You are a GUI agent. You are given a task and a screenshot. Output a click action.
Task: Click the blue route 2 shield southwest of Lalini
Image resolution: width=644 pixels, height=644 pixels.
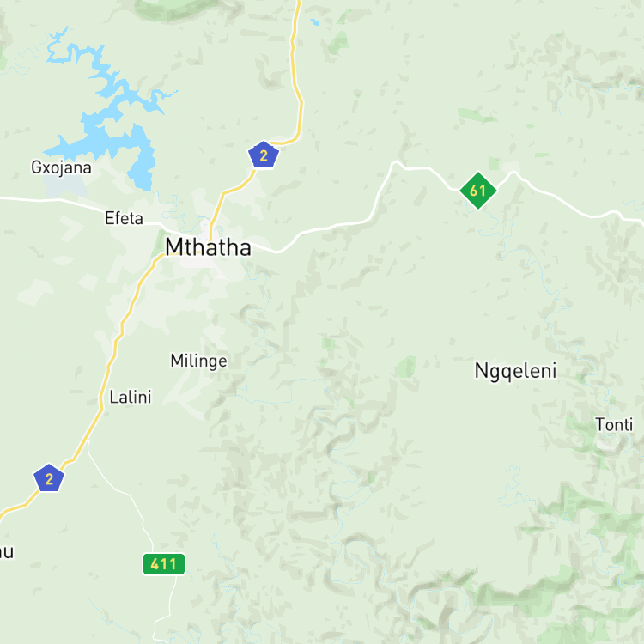click(49, 478)
